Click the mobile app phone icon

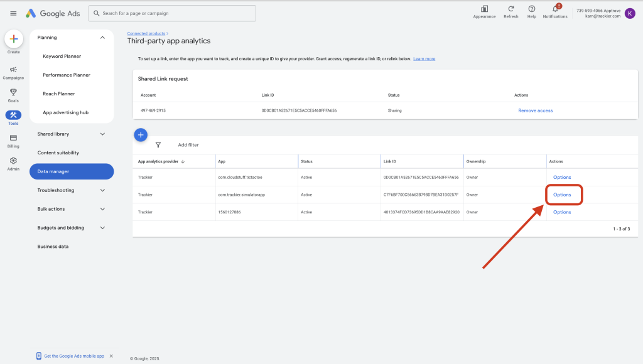[x=38, y=356]
